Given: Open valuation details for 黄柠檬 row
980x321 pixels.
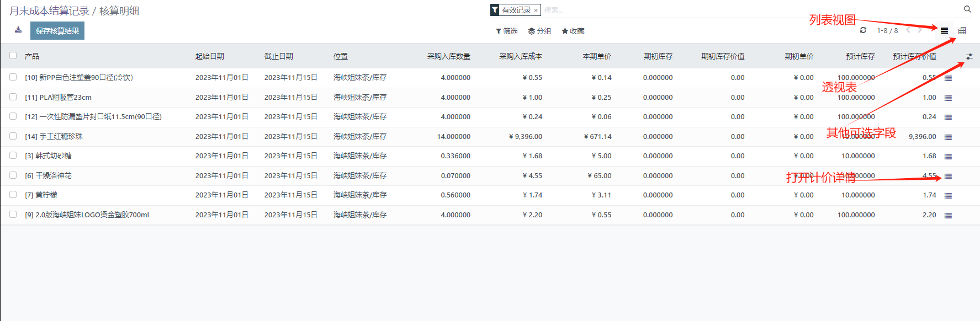Looking at the screenshot, I should click(948, 196).
